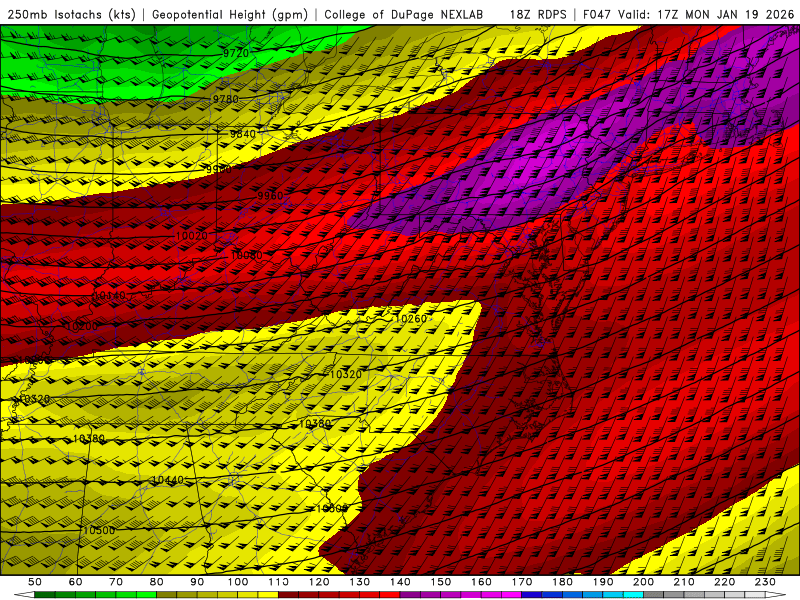
Task: Click the '250mb Isotachs (kts)' title text
Action: (72, 14)
